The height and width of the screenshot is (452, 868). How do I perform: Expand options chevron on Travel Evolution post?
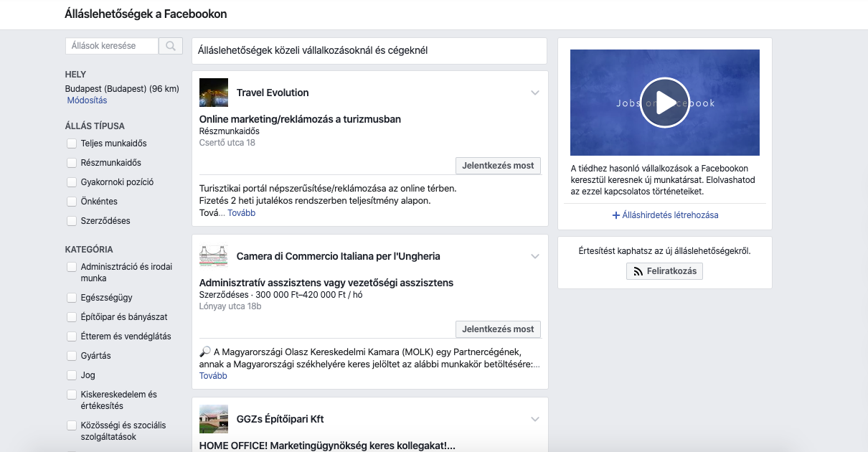point(534,93)
